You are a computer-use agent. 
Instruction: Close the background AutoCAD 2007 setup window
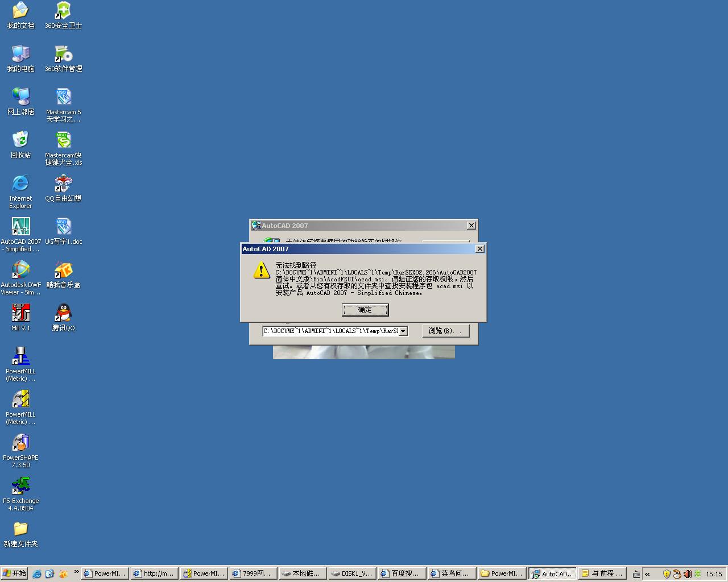471,225
